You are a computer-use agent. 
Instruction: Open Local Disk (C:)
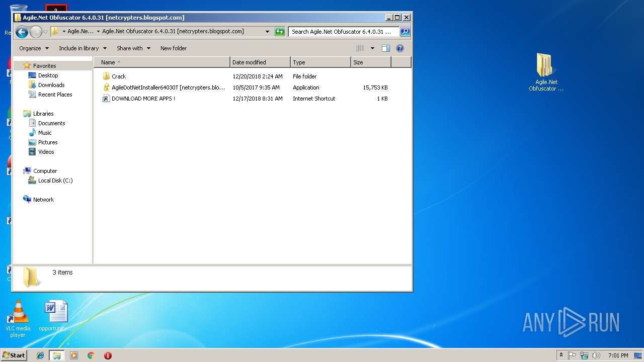55,180
